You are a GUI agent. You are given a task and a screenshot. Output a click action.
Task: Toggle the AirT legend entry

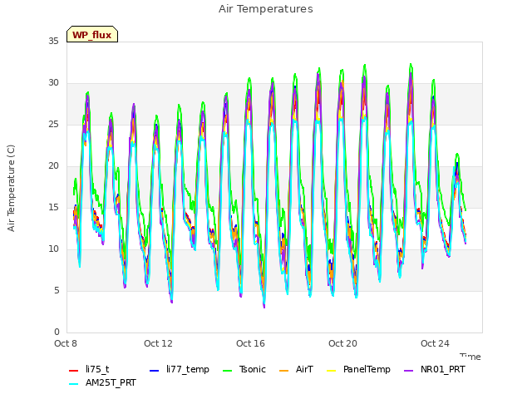coord(296,369)
